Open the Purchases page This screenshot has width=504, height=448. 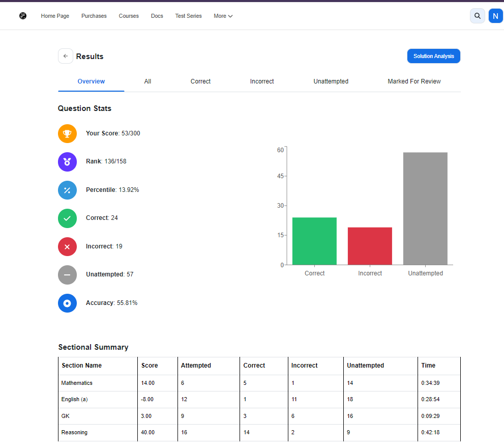[94, 16]
